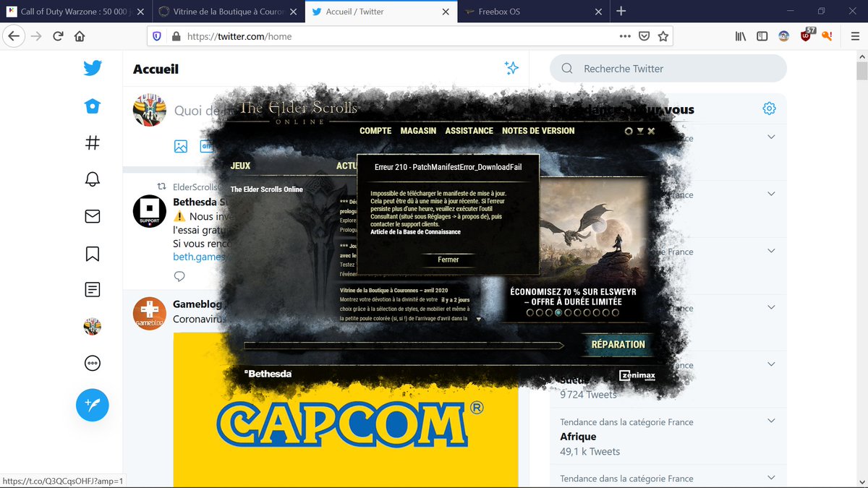
Task: Click the orange key extension icon
Action: click(x=827, y=36)
